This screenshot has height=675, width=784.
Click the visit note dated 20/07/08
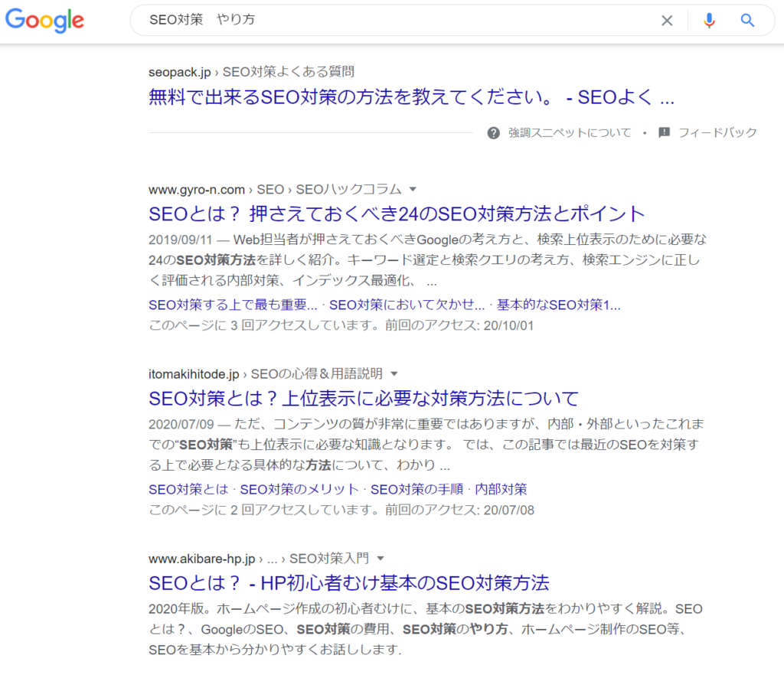click(x=341, y=510)
